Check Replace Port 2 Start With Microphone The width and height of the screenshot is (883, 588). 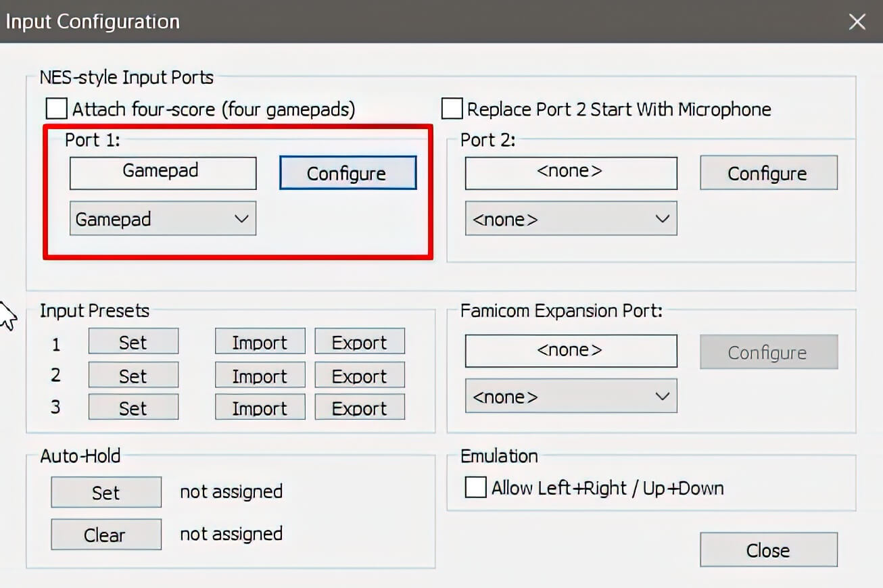click(452, 109)
